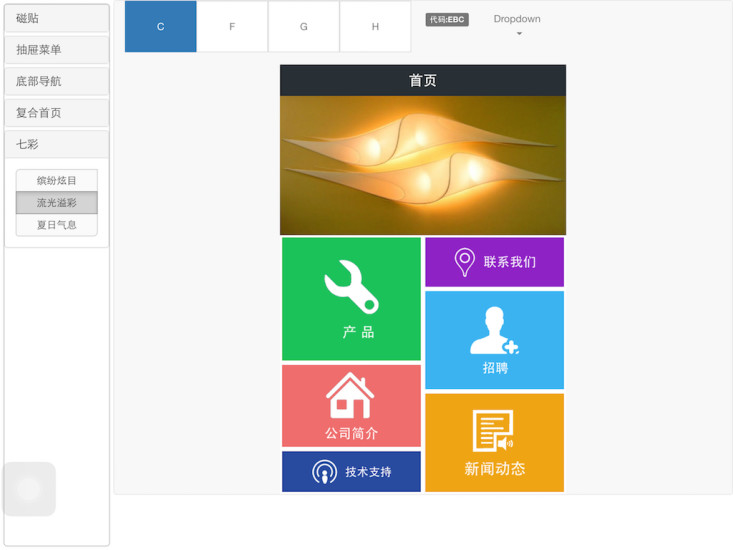This screenshot has height=550, width=733.
Task: Click the 技术支持 tile label
Action: coord(368,472)
